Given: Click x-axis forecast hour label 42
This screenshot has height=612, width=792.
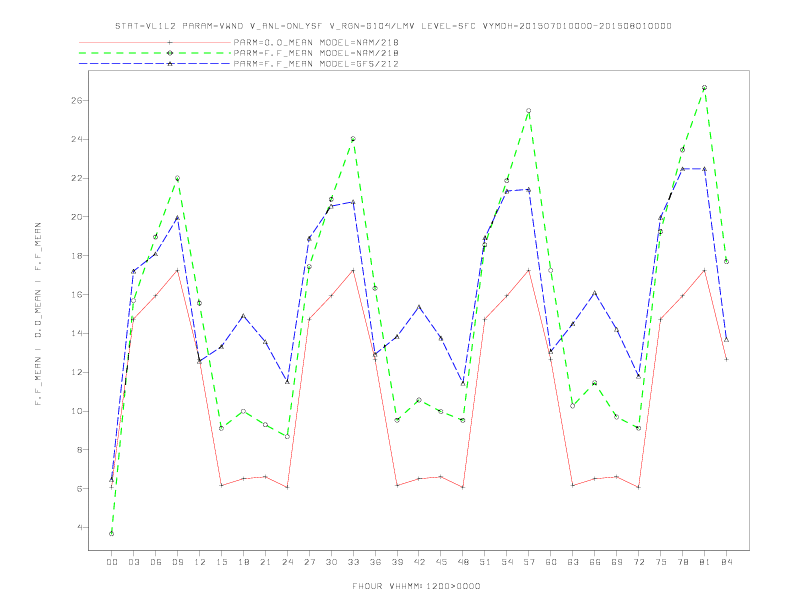Looking at the screenshot, I should (x=419, y=562).
